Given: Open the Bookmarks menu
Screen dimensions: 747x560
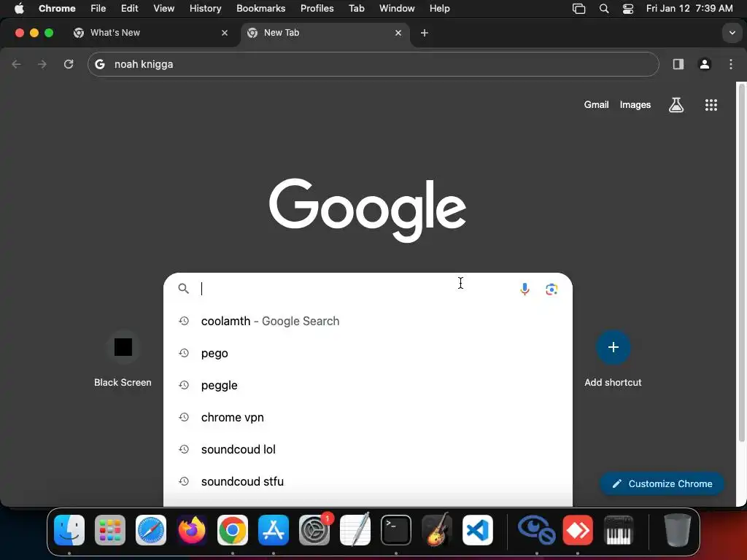Looking at the screenshot, I should point(260,8).
